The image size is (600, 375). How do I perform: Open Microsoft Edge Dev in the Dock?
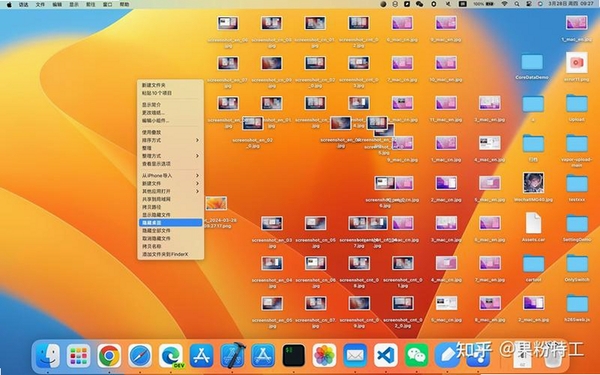point(171,356)
